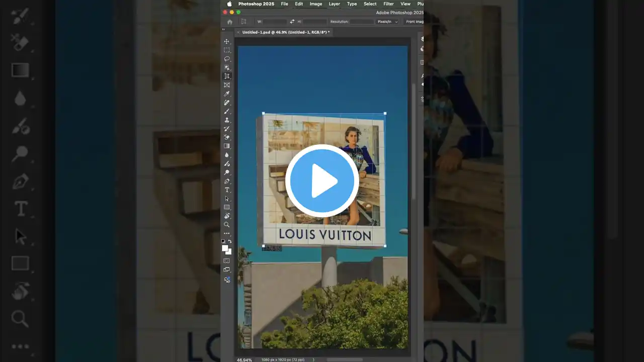This screenshot has height=362, width=644.
Task: Click the Resolution input field
Action: click(362, 22)
